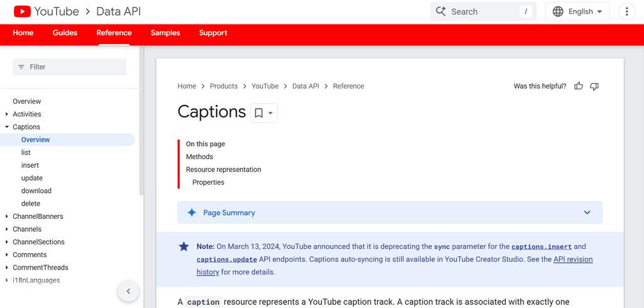Jump to Properties section
Image resolution: width=644 pixels, height=308 pixels.
click(x=208, y=182)
